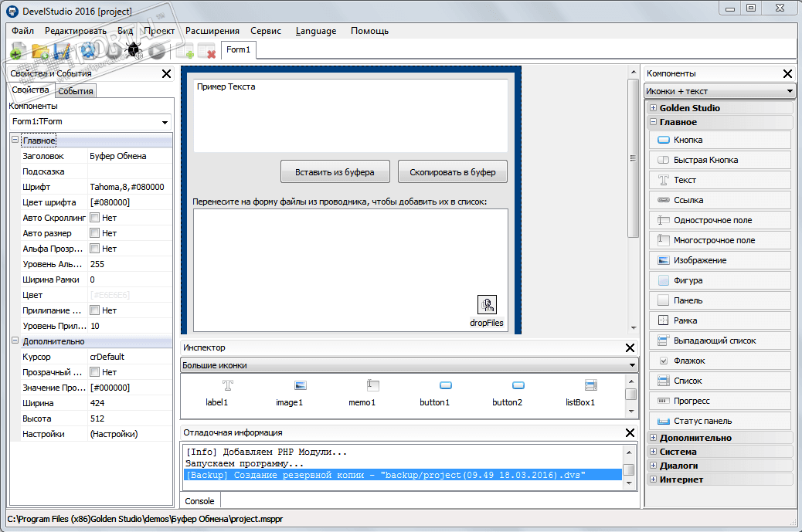Collapse the Главное properties section
The height and width of the screenshot is (532, 802).
coord(15,140)
